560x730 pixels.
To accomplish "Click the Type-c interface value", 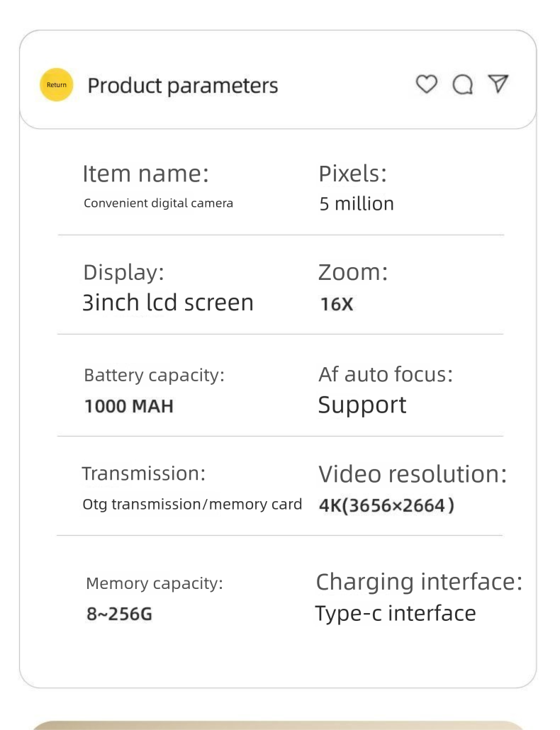I will (395, 612).
